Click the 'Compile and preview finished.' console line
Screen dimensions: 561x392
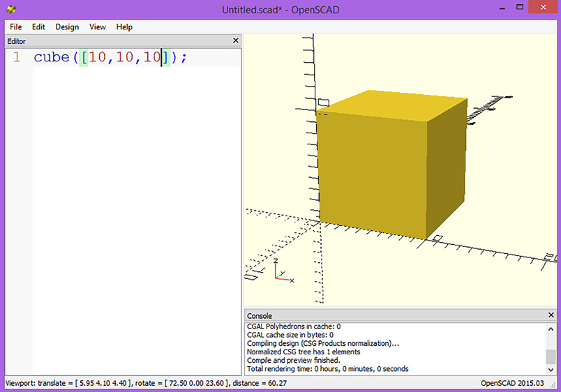click(x=293, y=360)
